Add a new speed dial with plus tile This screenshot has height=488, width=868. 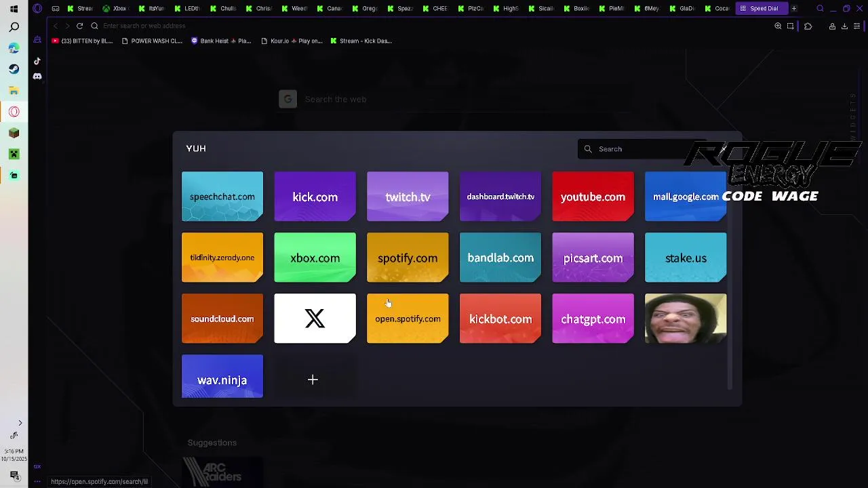tap(313, 380)
